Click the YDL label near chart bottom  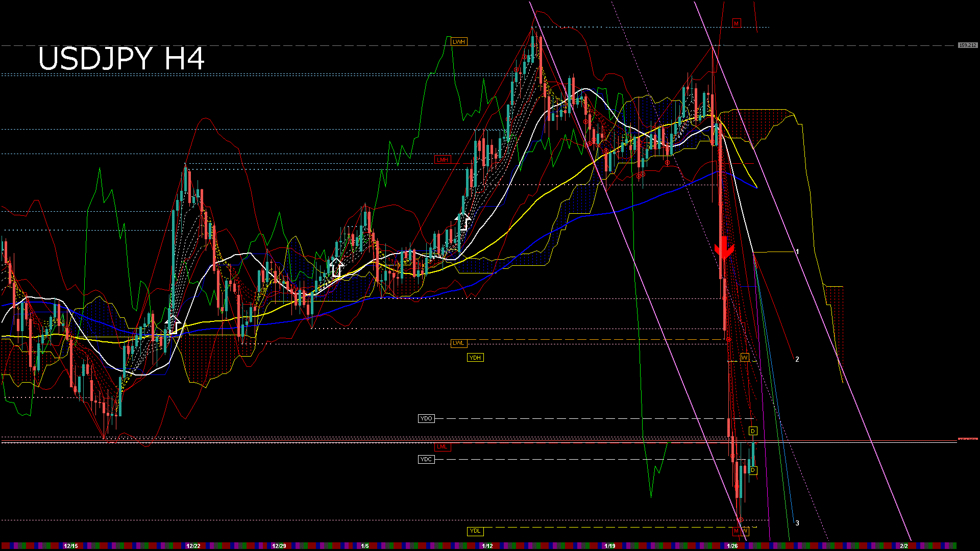475,531
